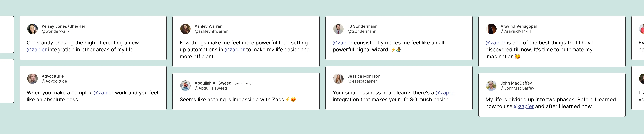Open @zapier link in Ashley Warren's tweet

[x=234, y=50]
